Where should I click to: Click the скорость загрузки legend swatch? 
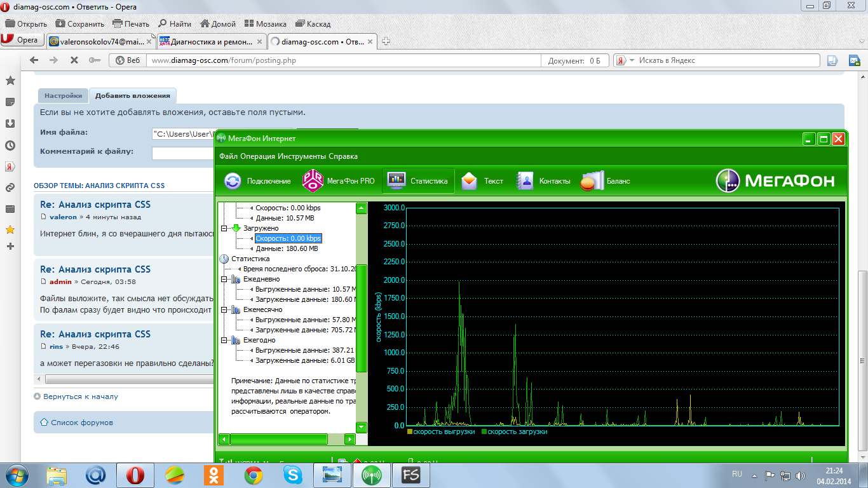[x=484, y=431]
